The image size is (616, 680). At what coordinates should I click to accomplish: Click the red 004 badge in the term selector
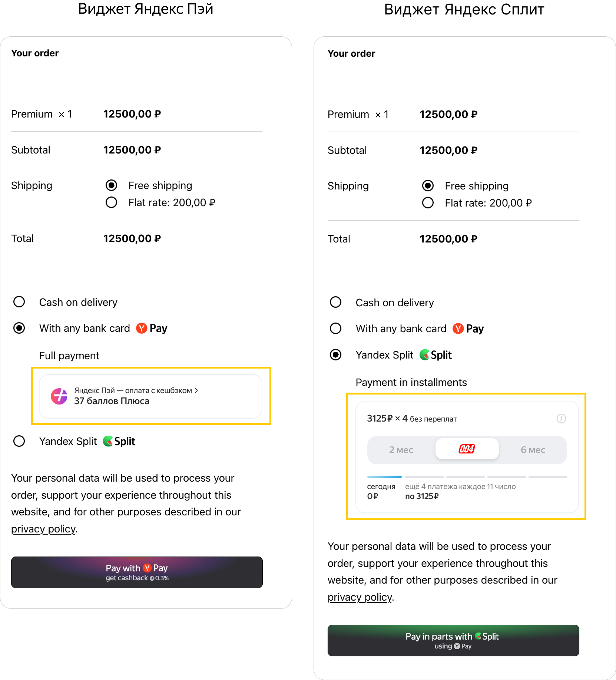467,449
